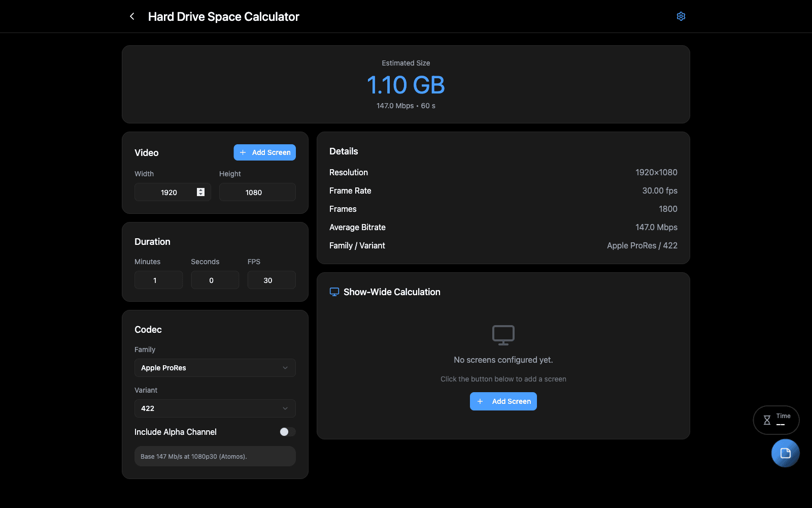Viewport: 812px width, 508px height.
Task: Click Add Screen in Video panel
Action: coord(264,152)
